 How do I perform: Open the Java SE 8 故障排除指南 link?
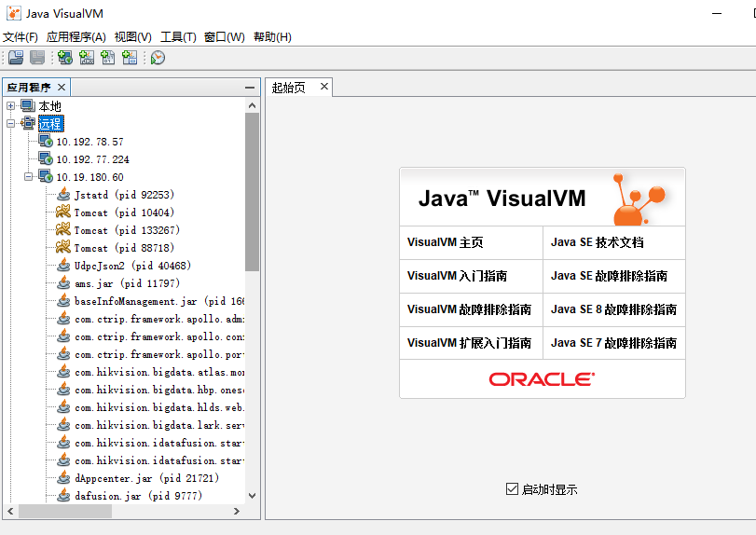[613, 309]
